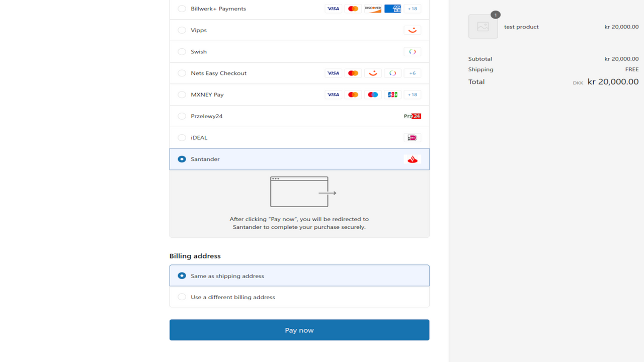Click Maestro icon in MXNEY Pay row

[x=373, y=95]
